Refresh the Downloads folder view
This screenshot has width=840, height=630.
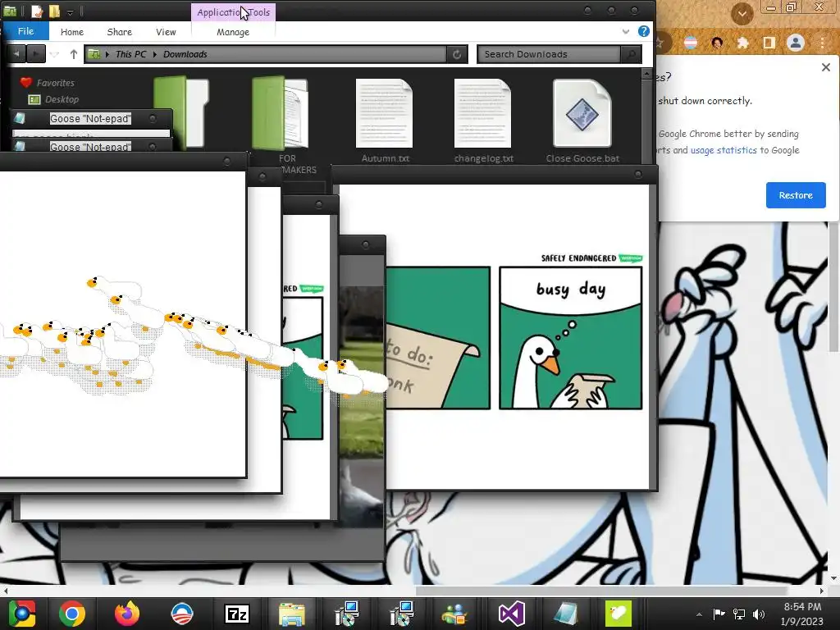click(457, 54)
